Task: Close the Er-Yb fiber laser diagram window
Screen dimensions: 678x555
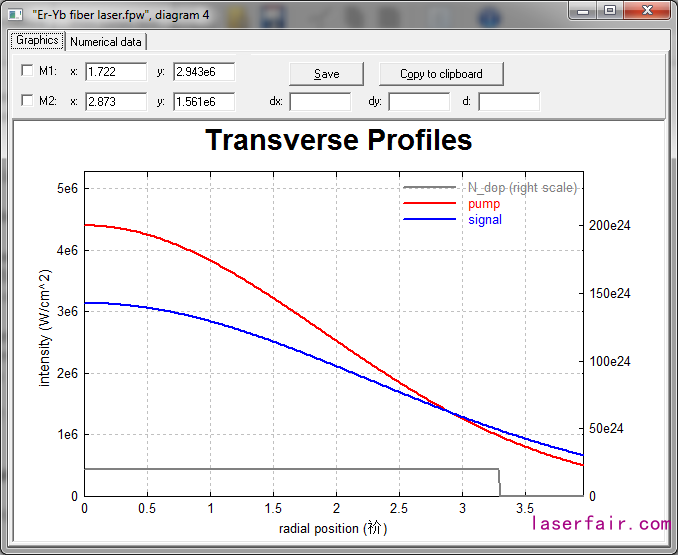Action: pyautogui.click(x=647, y=10)
